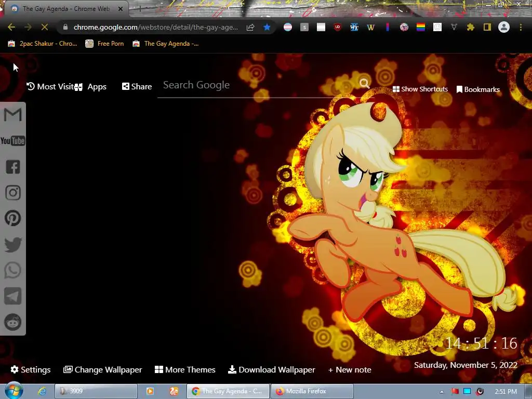The height and width of the screenshot is (399, 532).
Task: Open the 2pac Shakur bookmark
Action: (43, 44)
